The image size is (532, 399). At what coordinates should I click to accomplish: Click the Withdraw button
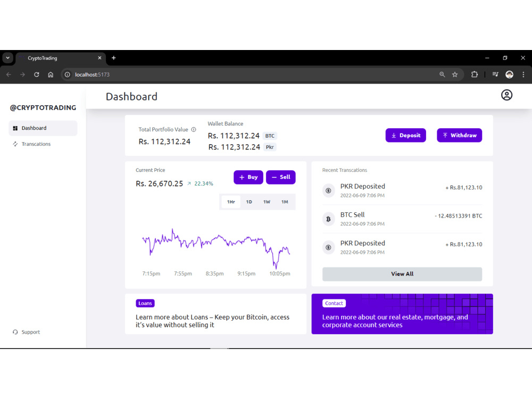tap(459, 135)
